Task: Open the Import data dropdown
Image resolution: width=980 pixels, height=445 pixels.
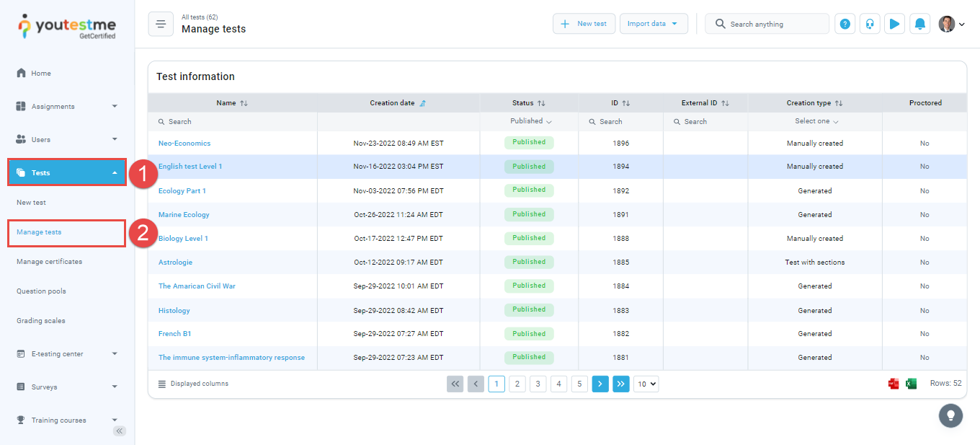Action: (x=653, y=24)
